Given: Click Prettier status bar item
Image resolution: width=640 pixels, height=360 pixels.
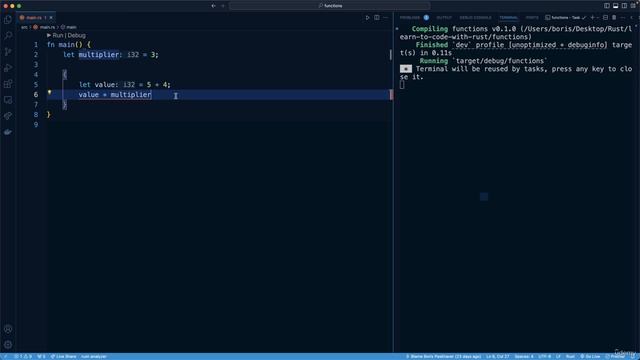Looking at the screenshot, I should (x=615, y=356).
